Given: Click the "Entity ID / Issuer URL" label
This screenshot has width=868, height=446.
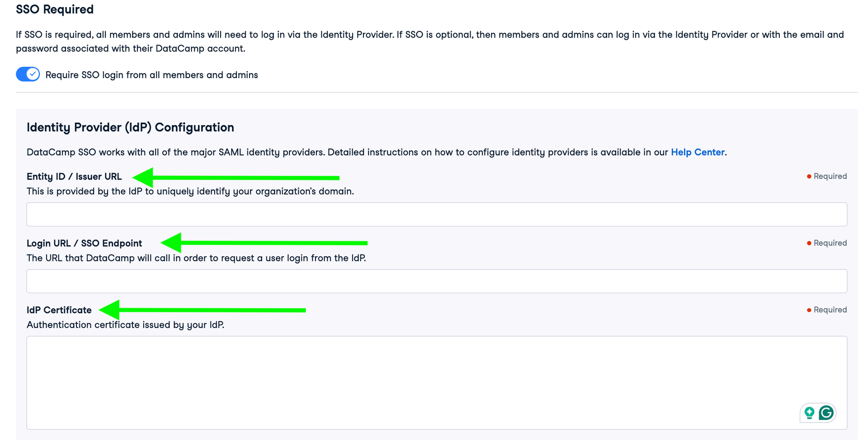Looking at the screenshot, I should [x=74, y=177].
